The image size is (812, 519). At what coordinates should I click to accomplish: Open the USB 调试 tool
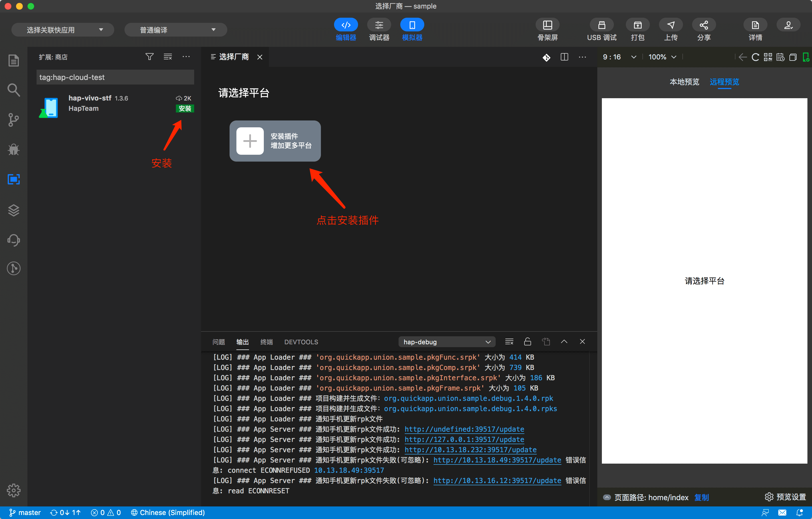pos(601,25)
